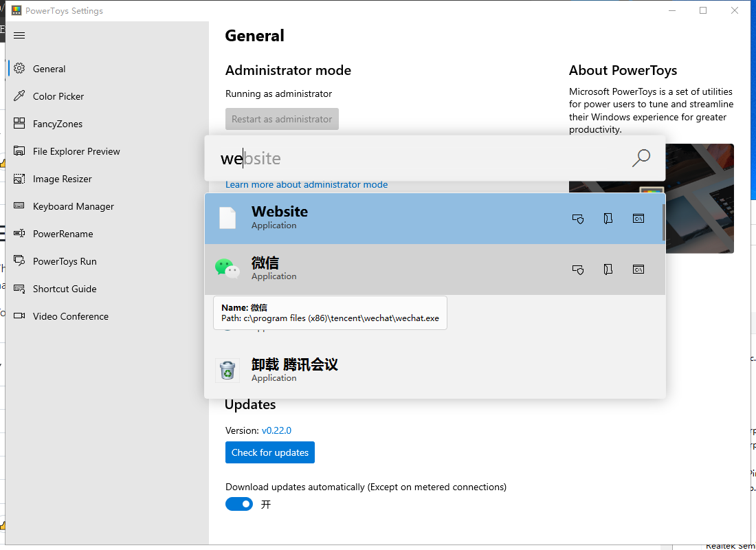Open Website path in console icon

click(638, 219)
